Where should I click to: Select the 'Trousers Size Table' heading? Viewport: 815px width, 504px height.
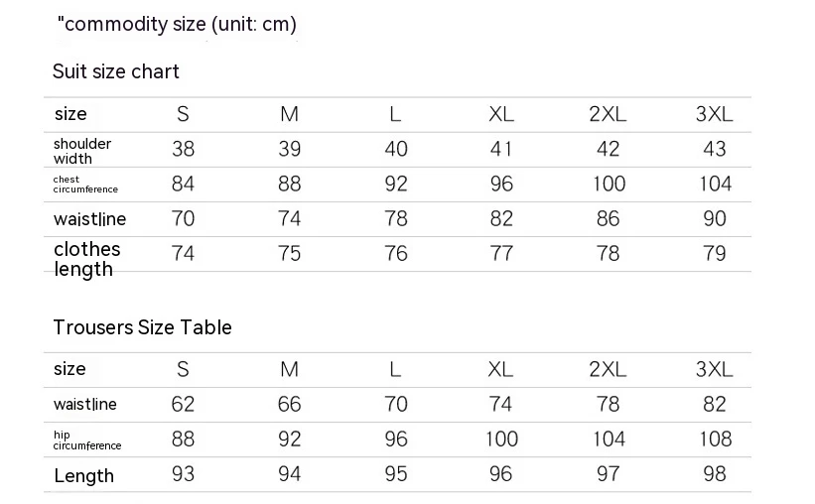click(x=142, y=327)
